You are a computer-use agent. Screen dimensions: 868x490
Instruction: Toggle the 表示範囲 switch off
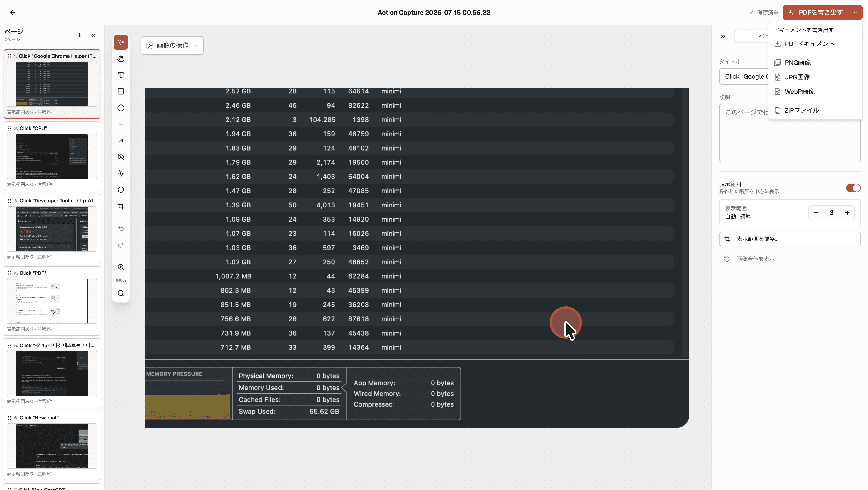click(x=853, y=188)
